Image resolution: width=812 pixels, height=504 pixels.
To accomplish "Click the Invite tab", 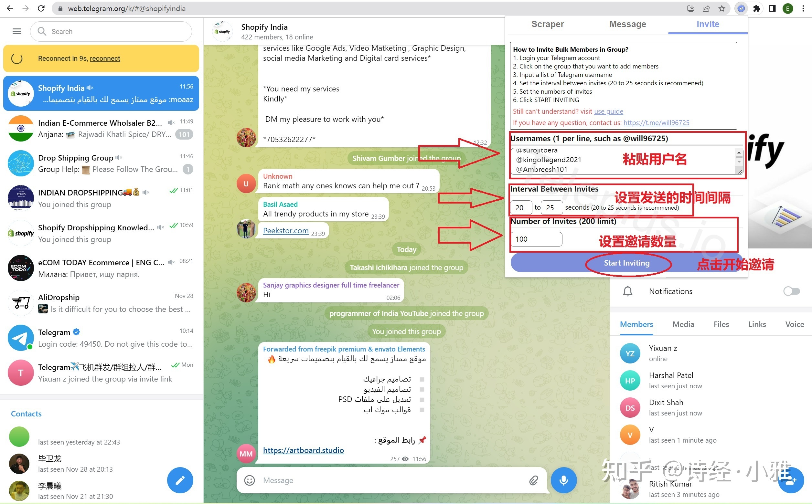I will [x=708, y=24].
